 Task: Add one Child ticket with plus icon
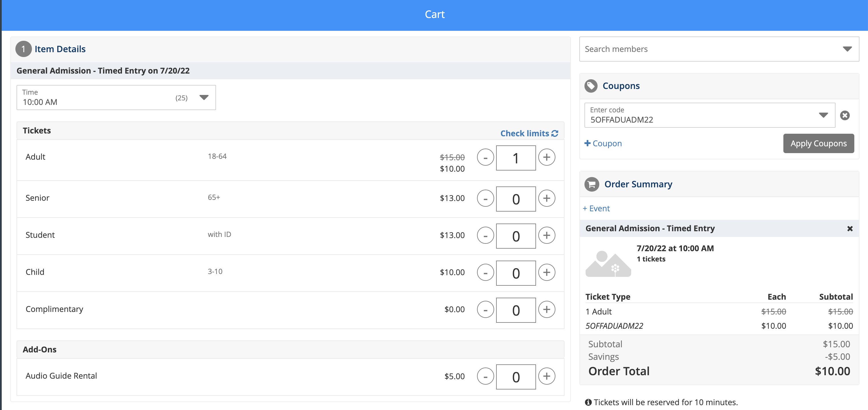[547, 273]
